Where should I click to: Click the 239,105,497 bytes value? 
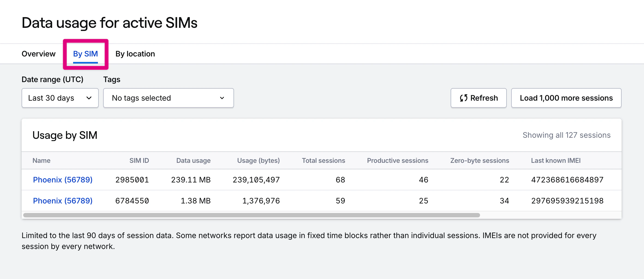[256, 180]
